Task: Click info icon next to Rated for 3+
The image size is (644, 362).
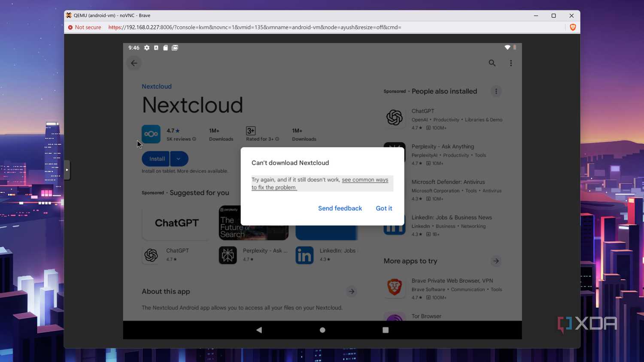Action: click(x=277, y=139)
